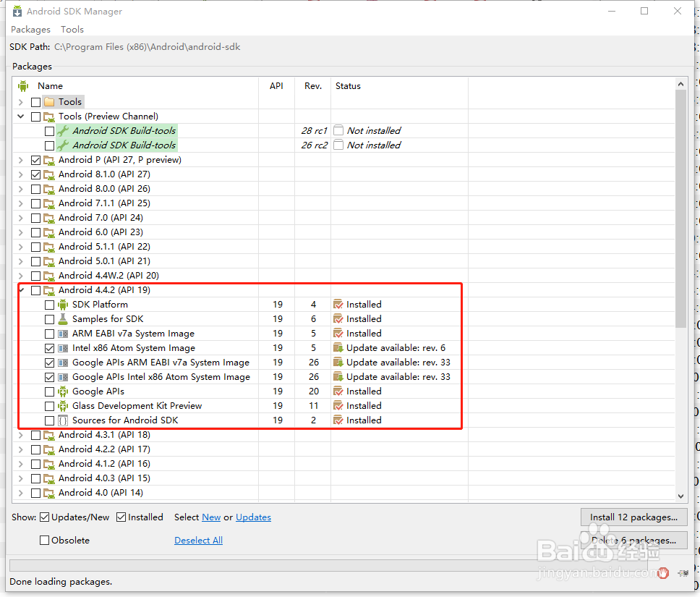Viewport: 700px width, 597px height.
Task: Click Delete 6 packages button
Action: coord(634,541)
